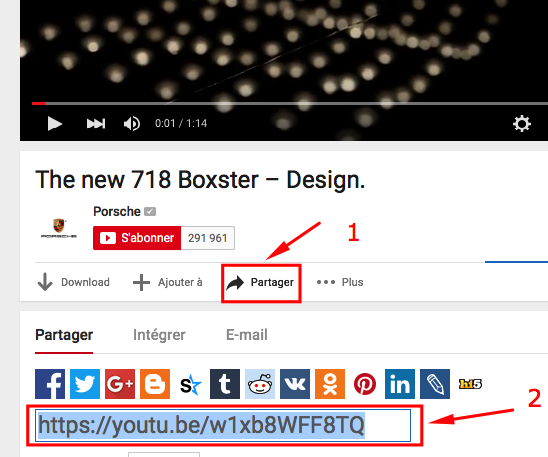The image size is (548, 457).
Task: Open video settings gear
Action: (522, 123)
